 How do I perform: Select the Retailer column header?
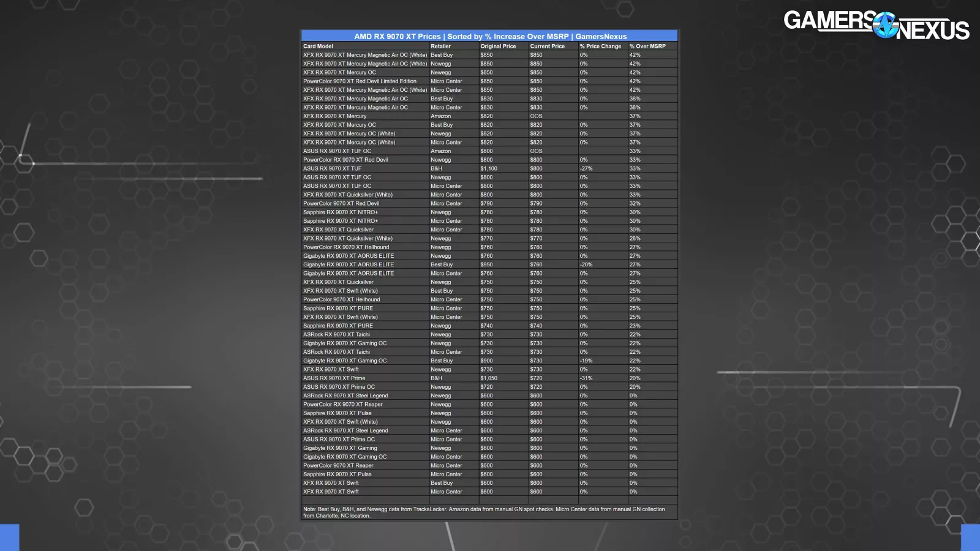click(440, 47)
